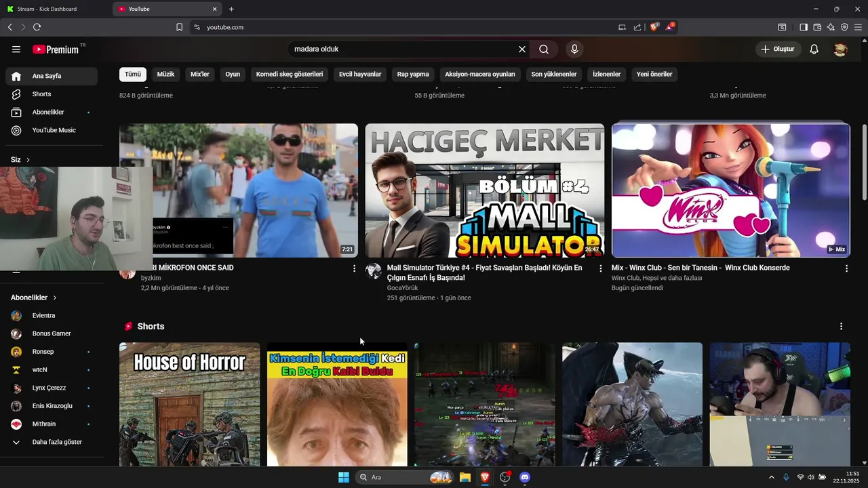Open the YouTube hamburger guide menu
This screenshot has height=488, width=868.
16,49
